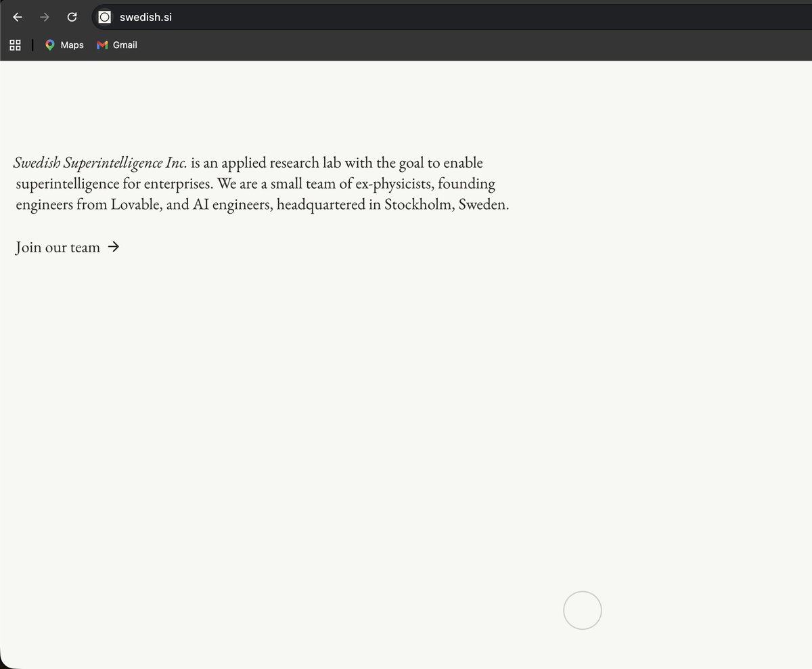This screenshot has width=812, height=669.
Task: Click the browser forward arrow
Action: click(45, 17)
